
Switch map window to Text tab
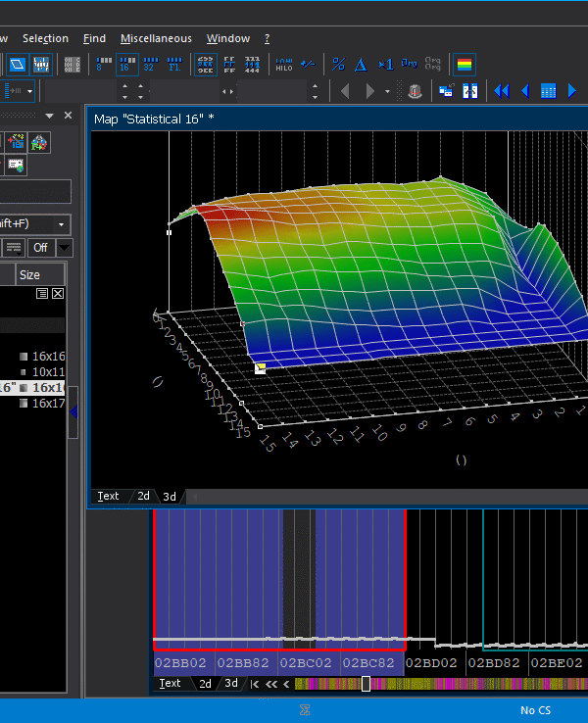[108, 496]
